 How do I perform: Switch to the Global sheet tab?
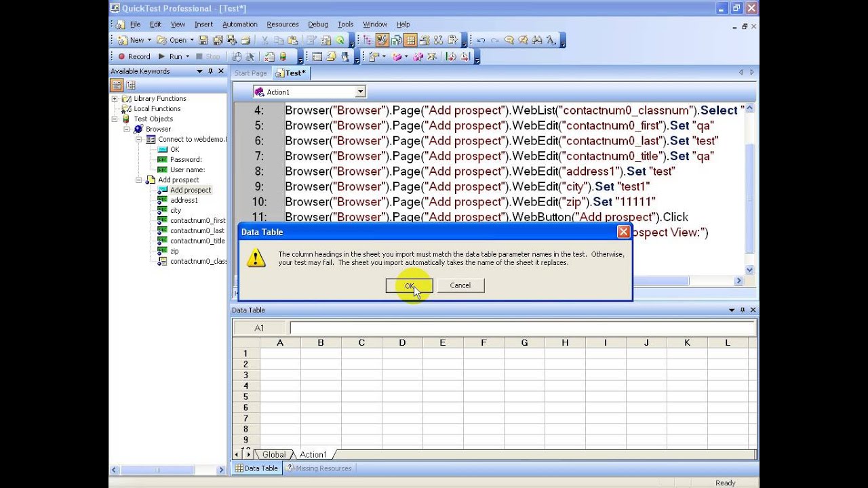pyautogui.click(x=274, y=455)
